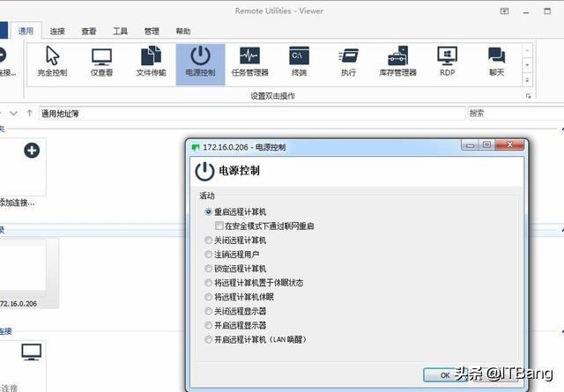The width and height of the screenshot is (564, 392).
Task: Open the 工具 ribbon tab
Action: pyautogui.click(x=120, y=32)
